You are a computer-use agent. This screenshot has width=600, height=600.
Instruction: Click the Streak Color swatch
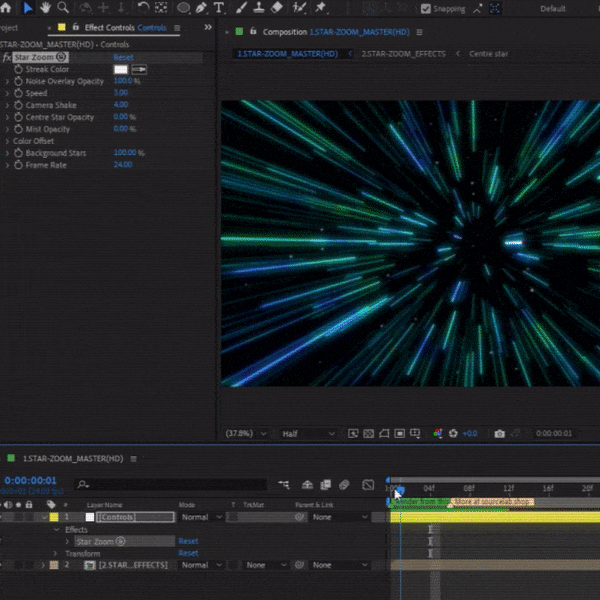(x=121, y=69)
